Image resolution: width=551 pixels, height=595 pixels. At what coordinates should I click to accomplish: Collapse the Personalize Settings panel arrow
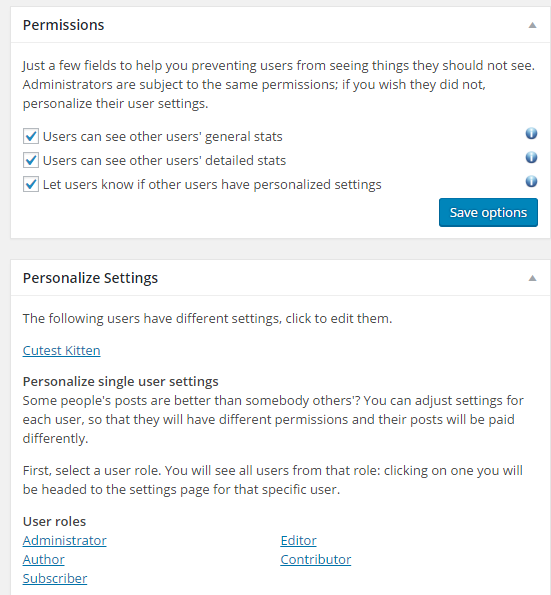pyautogui.click(x=532, y=278)
